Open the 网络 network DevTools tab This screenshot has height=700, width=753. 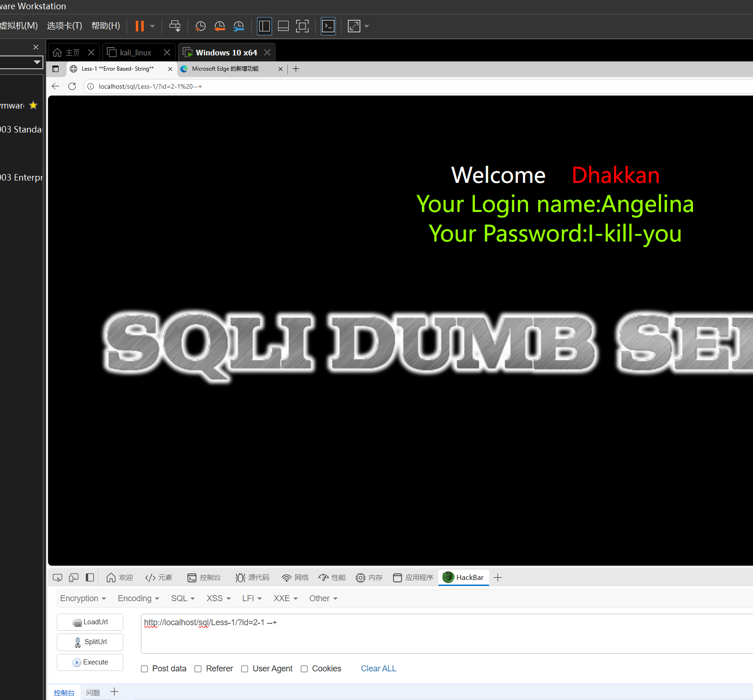point(295,578)
